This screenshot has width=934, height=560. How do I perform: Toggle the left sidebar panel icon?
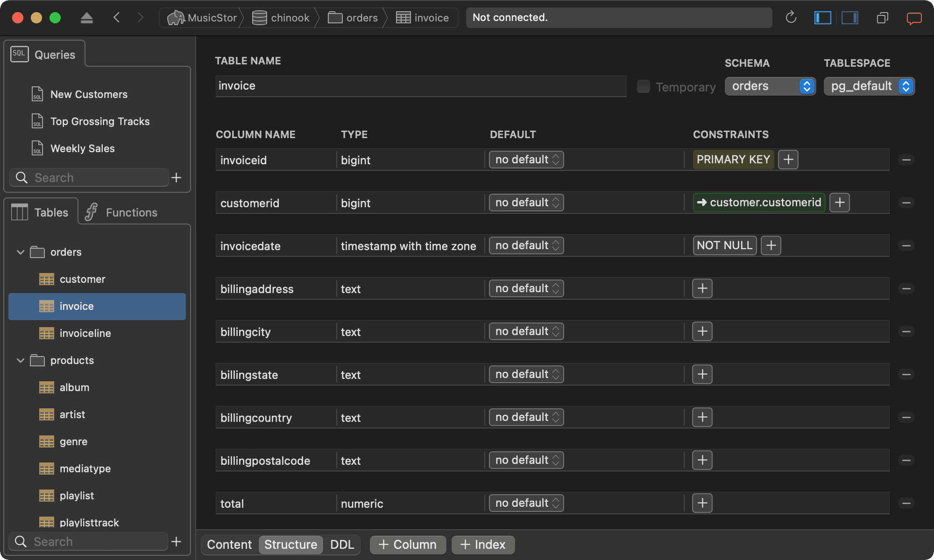pyautogui.click(x=823, y=17)
